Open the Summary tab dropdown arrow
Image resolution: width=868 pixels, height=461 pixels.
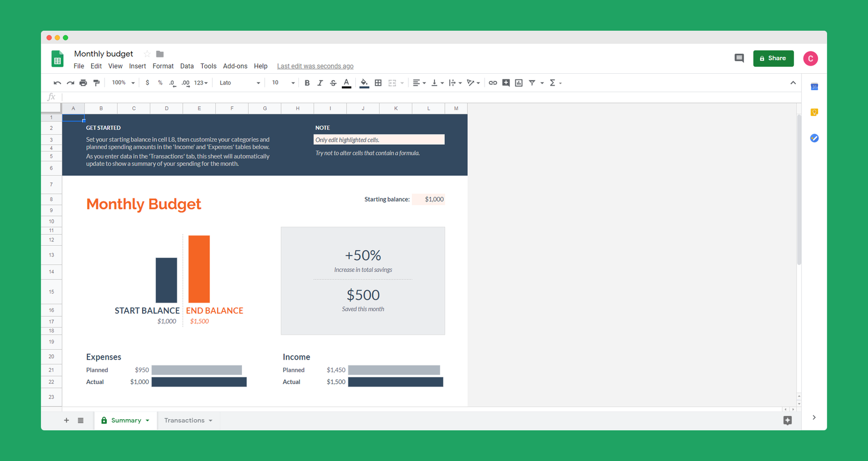point(147,420)
